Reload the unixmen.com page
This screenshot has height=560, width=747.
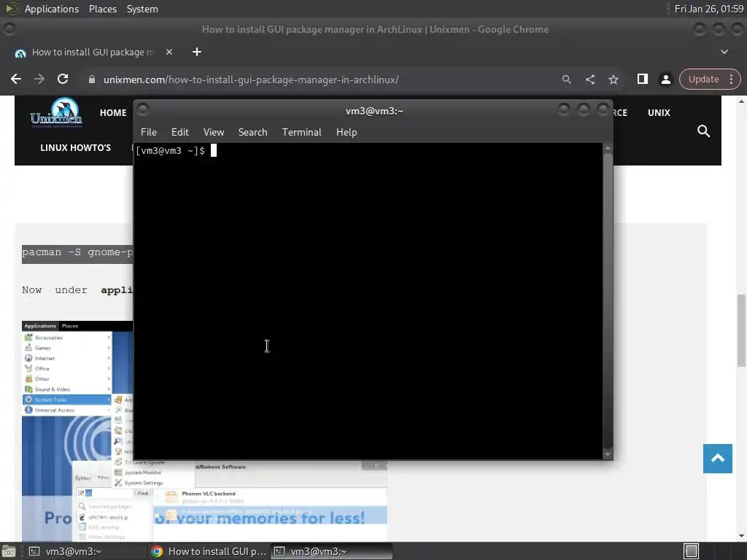pos(63,79)
